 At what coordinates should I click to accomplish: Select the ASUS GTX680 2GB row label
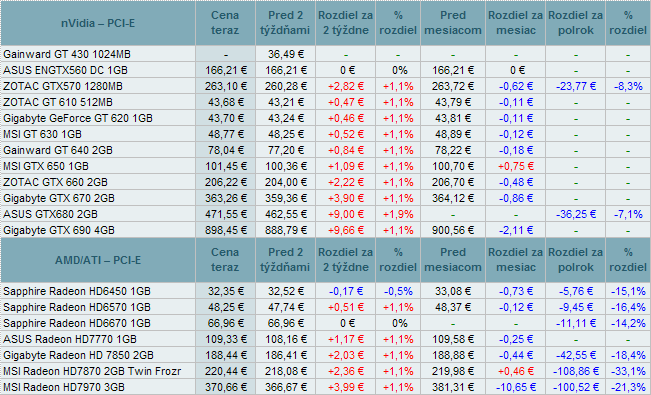tap(50, 214)
